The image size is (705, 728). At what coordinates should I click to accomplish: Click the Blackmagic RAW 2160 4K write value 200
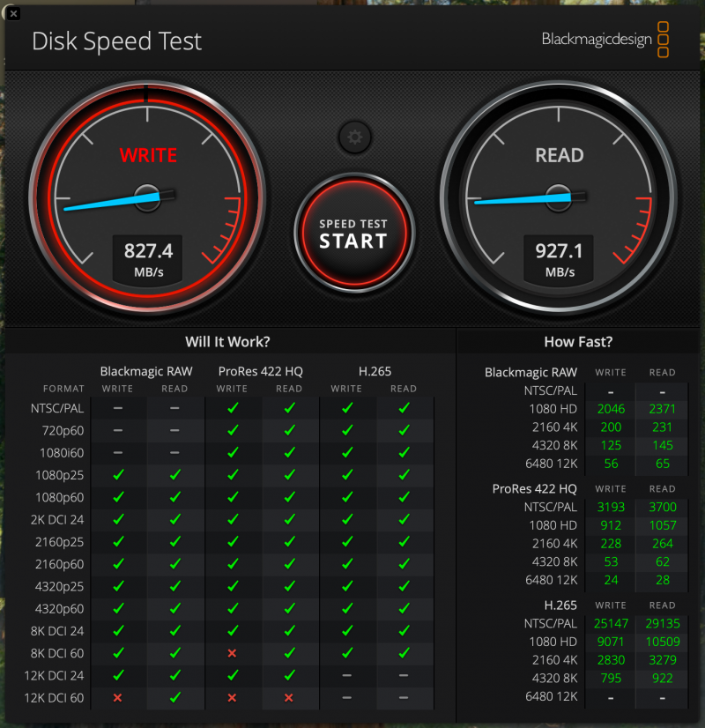(x=609, y=427)
